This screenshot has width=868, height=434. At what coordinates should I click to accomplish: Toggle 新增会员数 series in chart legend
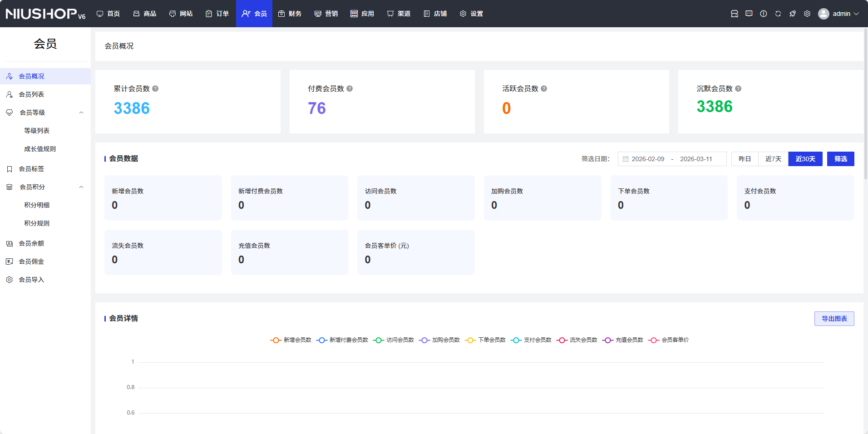click(x=291, y=340)
